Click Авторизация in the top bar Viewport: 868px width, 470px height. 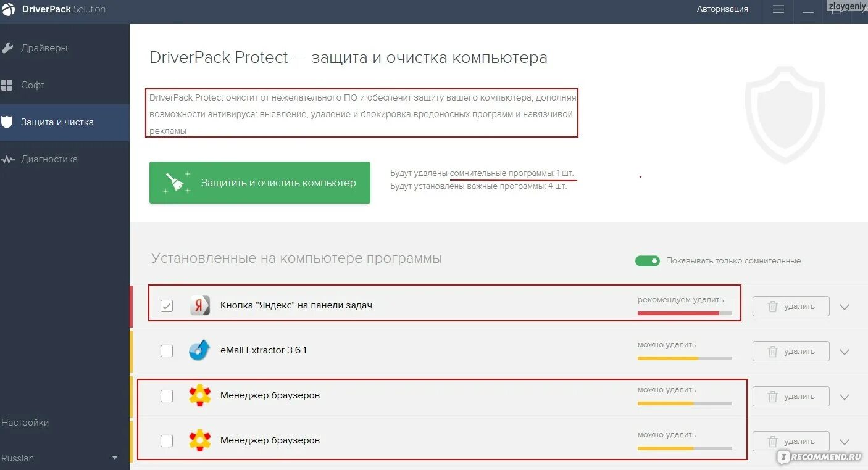tap(722, 9)
